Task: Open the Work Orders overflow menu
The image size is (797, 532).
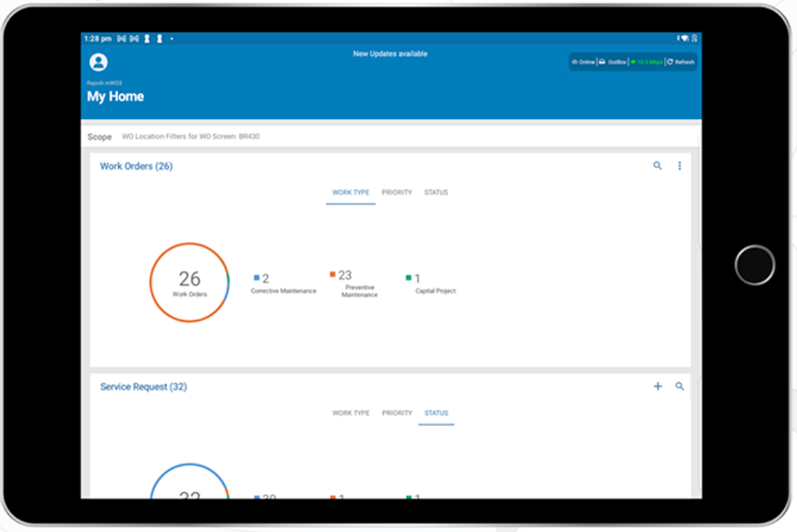Action: (679, 166)
